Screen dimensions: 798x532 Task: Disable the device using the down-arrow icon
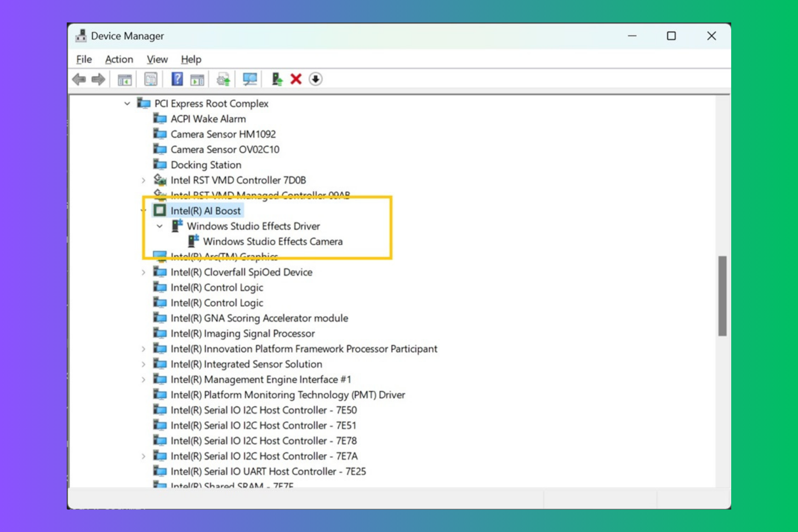pyautogui.click(x=316, y=79)
